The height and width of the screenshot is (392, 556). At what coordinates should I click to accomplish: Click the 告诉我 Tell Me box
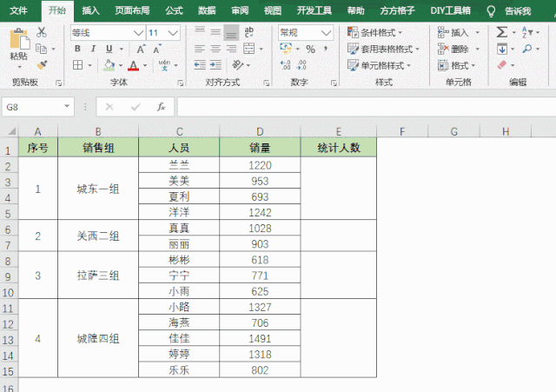pos(518,11)
